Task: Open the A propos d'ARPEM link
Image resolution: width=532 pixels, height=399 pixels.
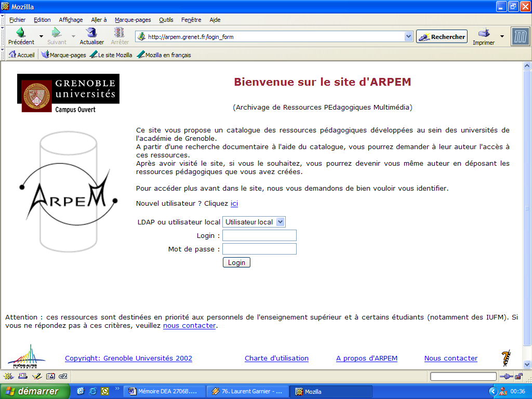Action: click(367, 358)
